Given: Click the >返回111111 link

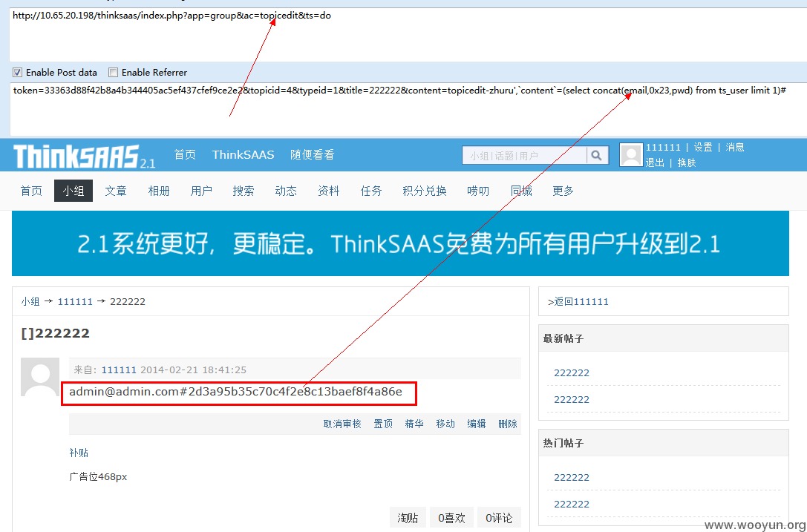Looking at the screenshot, I should [578, 301].
